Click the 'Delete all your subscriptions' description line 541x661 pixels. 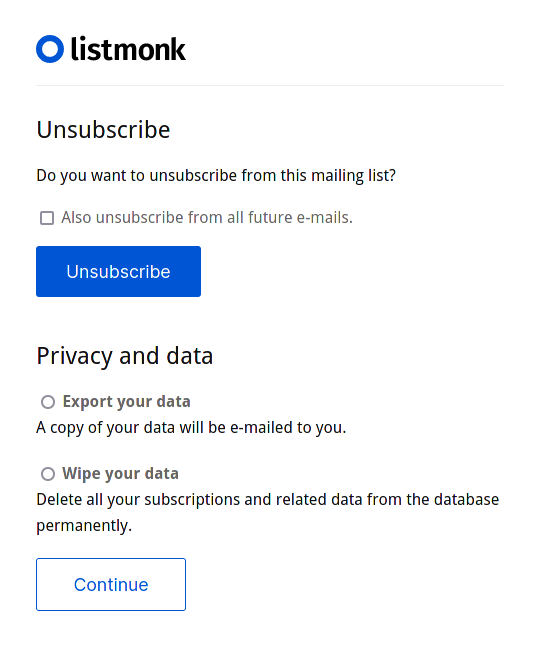click(x=268, y=500)
